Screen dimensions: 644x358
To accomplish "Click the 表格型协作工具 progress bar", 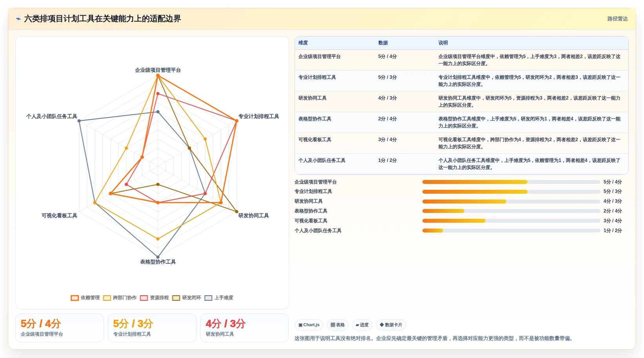I will (511, 211).
